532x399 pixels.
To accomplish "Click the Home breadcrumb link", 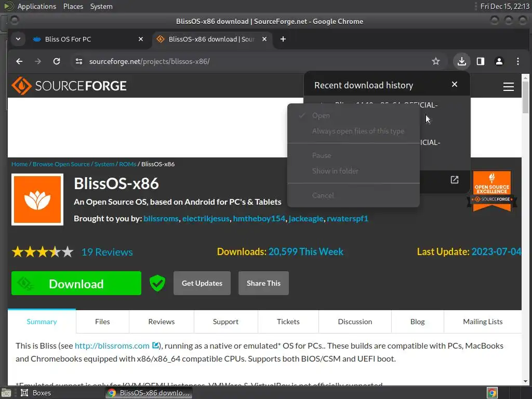I will tap(19, 164).
